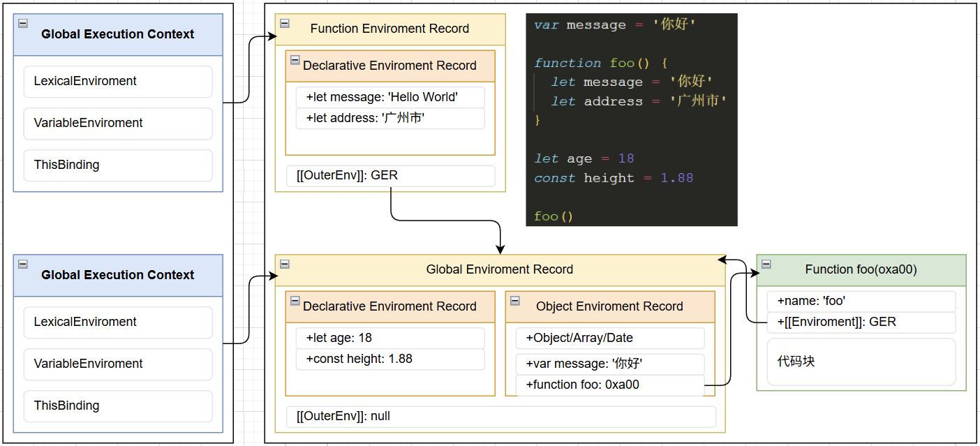
Task: Select the "+function foo: 0xa00" row
Action: [610, 385]
